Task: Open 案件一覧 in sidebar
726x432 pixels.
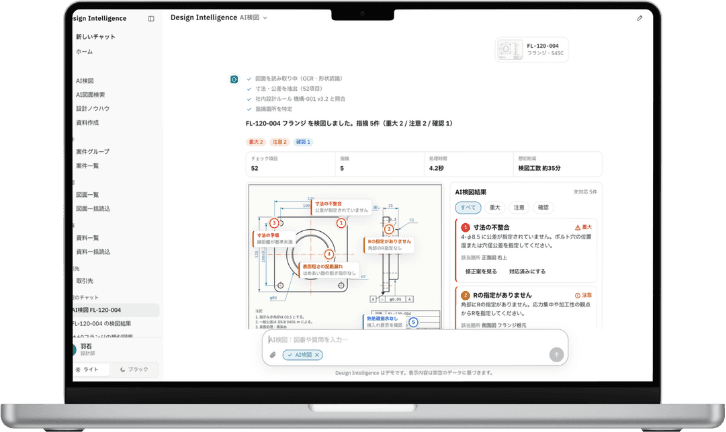Action: point(88,166)
